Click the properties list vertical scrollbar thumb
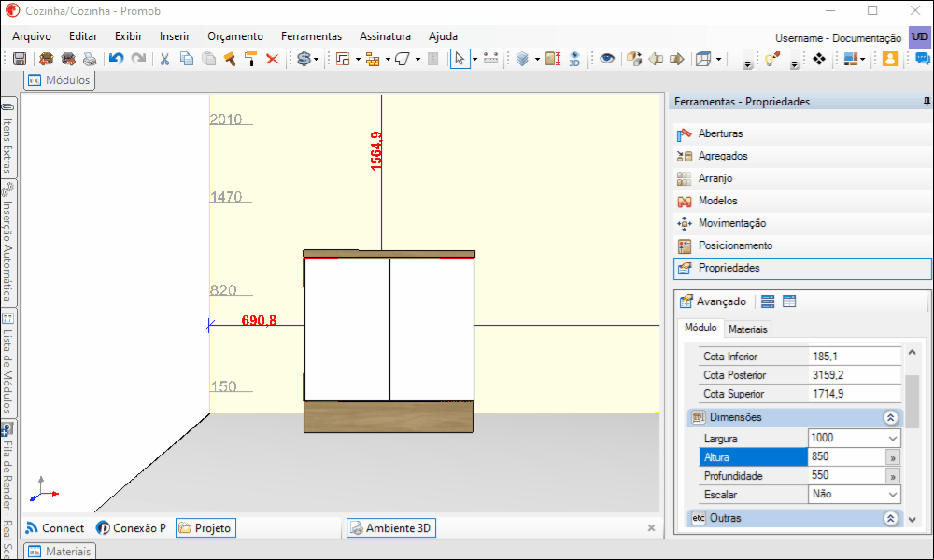The height and width of the screenshot is (560, 934). click(912, 399)
